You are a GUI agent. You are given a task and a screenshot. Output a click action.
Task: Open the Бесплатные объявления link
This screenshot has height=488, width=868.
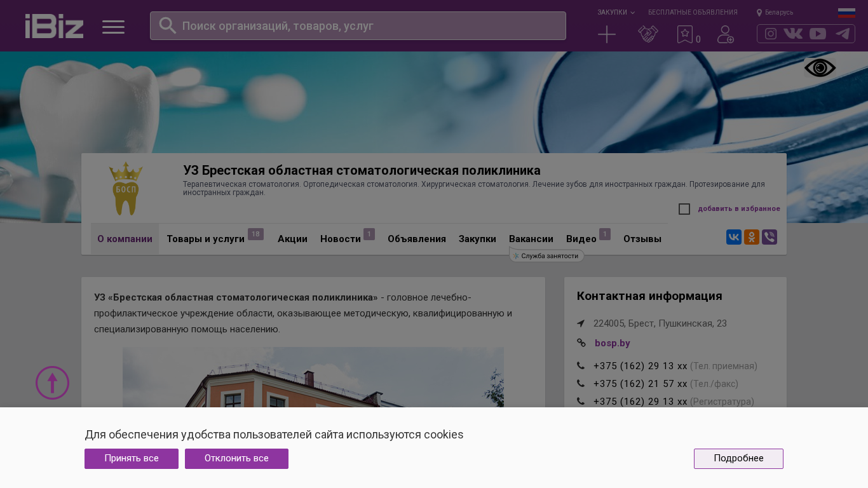[x=693, y=13]
